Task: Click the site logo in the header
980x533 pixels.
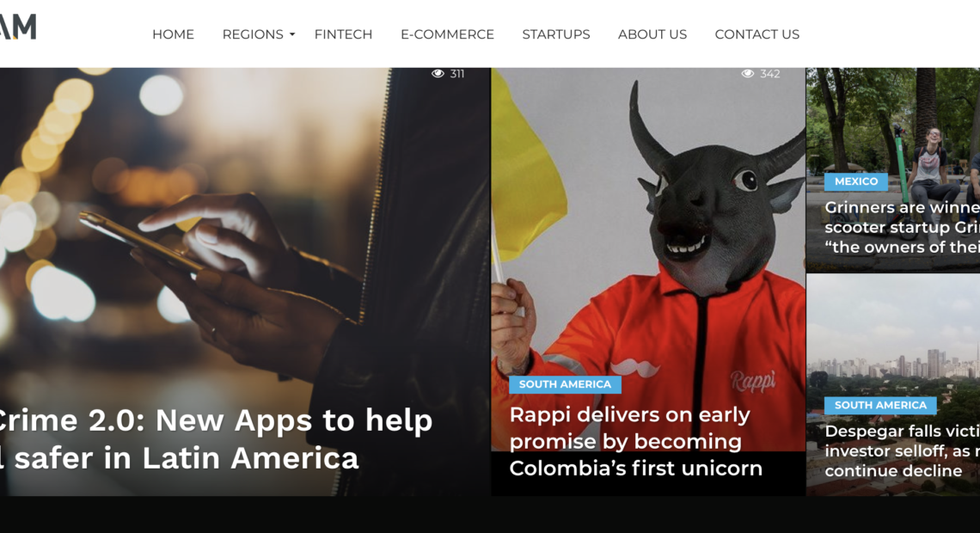Action: tap(18, 27)
